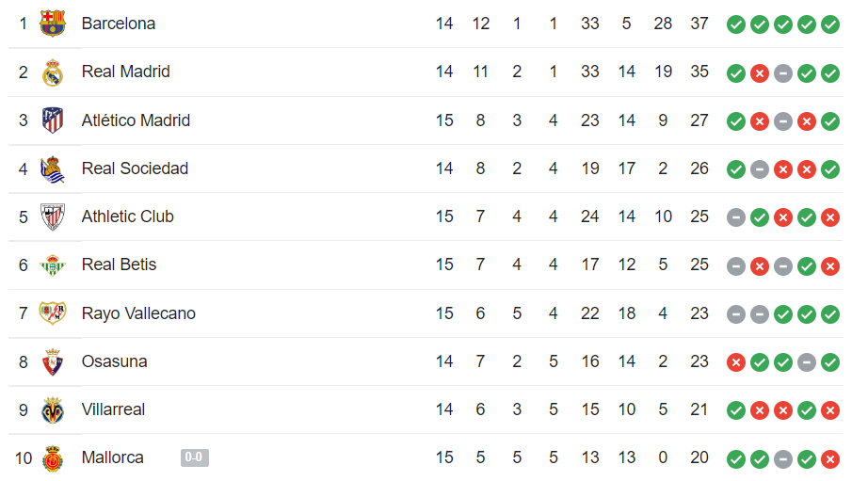Screen dimensions: 868x481
Task: Click the Mallorca club crest
Action: (53, 458)
